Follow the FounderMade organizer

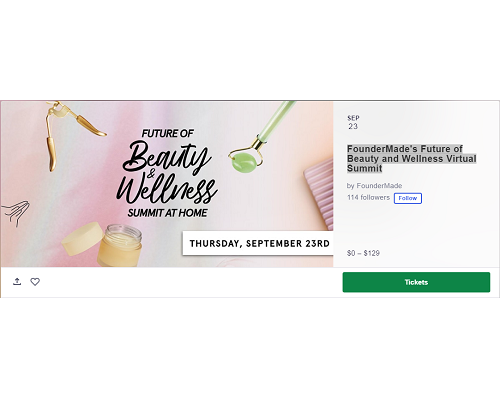[x=408, y=198]
